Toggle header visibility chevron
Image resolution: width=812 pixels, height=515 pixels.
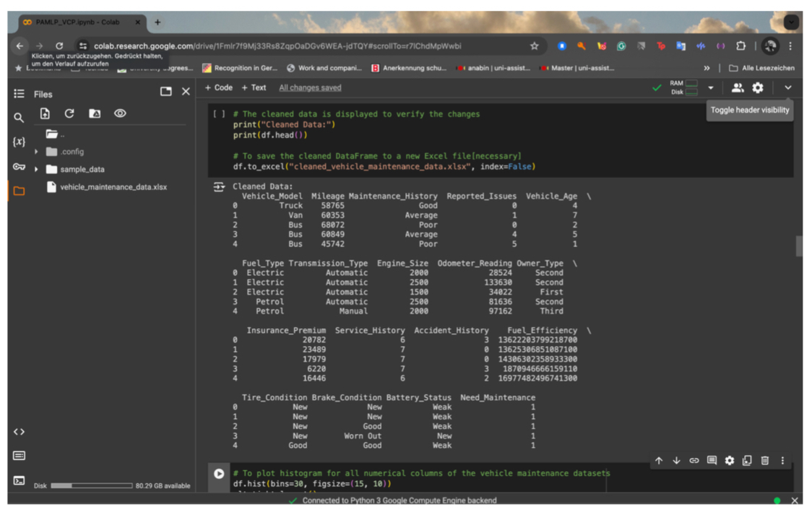(787, 87)
